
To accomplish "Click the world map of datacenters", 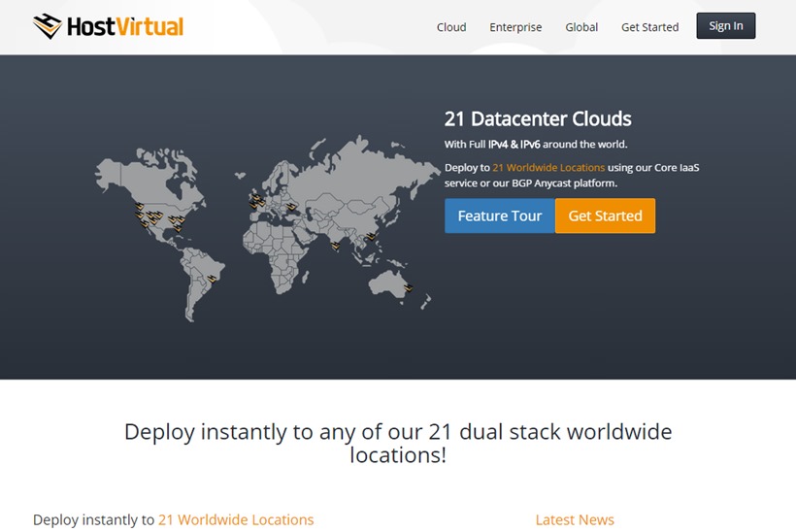I will (268, 228).
